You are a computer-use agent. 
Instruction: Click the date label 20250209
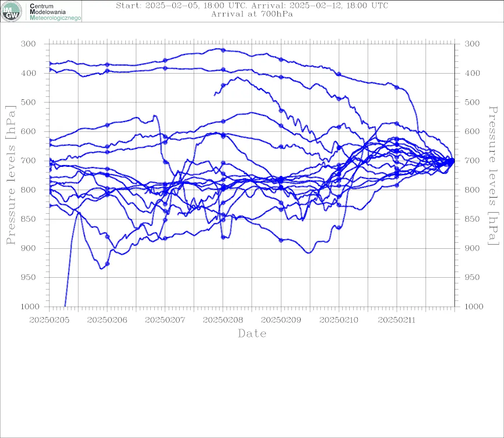coord(281,320)
